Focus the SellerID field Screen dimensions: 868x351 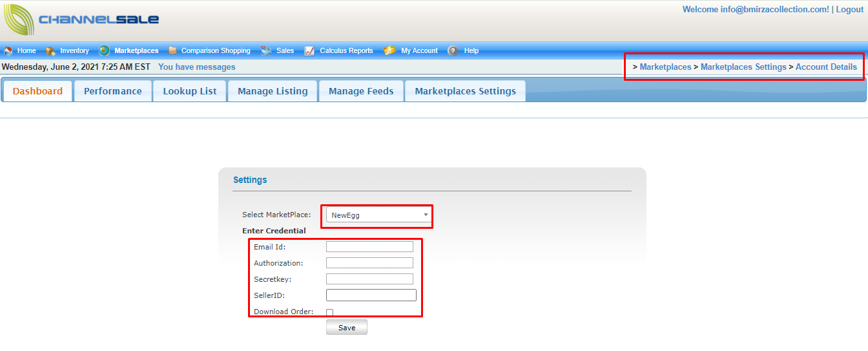point(371,295)
